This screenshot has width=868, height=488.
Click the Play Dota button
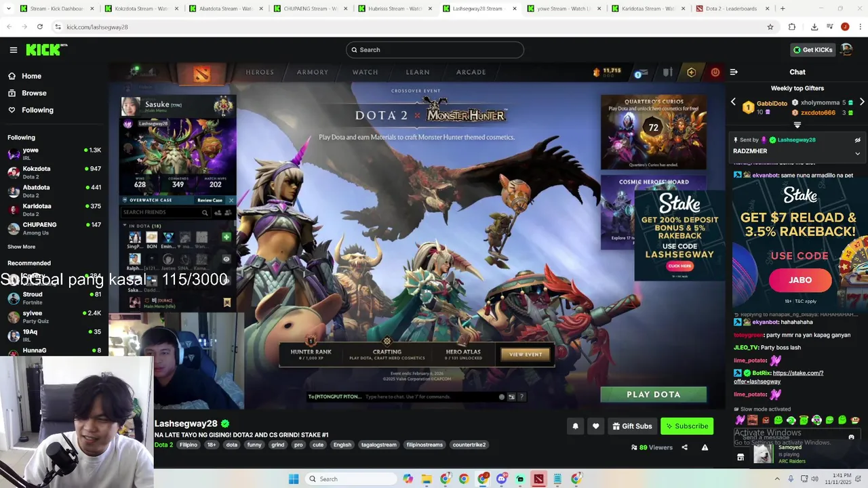[654, 394]
